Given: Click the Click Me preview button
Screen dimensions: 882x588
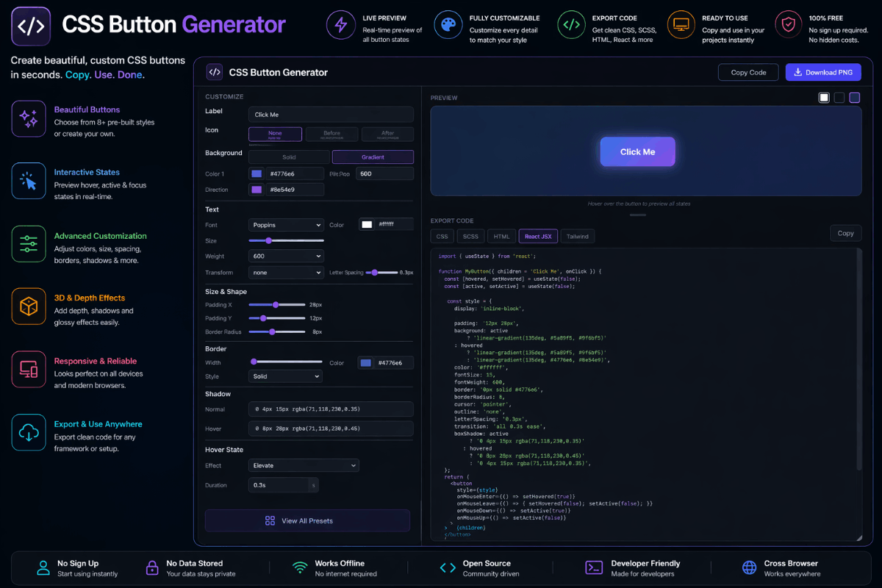Looking at the screenshot, I should [637, 151].
